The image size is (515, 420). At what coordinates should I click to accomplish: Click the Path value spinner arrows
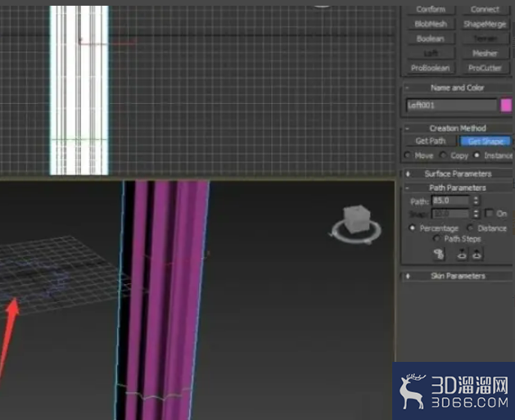(x=476, y=201)
